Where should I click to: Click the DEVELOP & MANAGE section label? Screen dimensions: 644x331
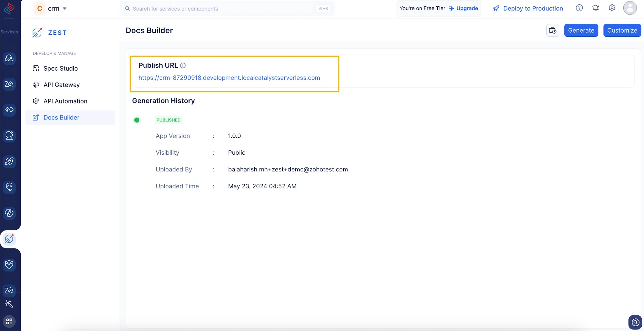(x=54, y=53)
